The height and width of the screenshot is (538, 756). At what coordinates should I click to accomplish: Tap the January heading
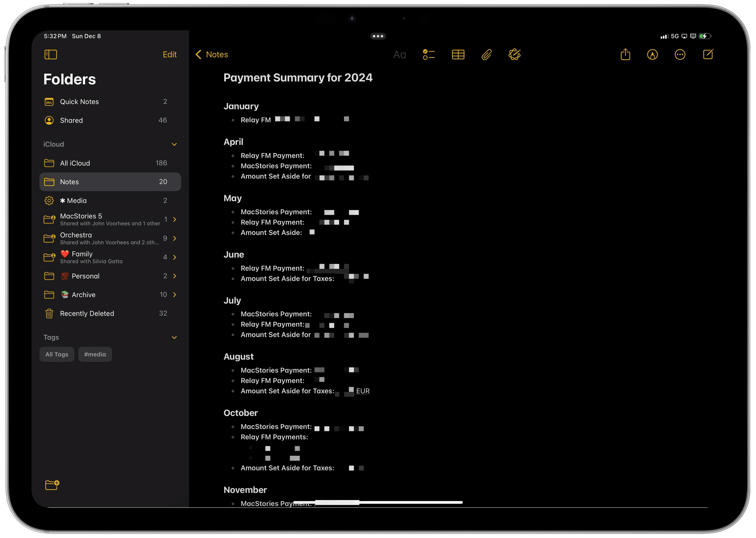(x=241, y=106)
